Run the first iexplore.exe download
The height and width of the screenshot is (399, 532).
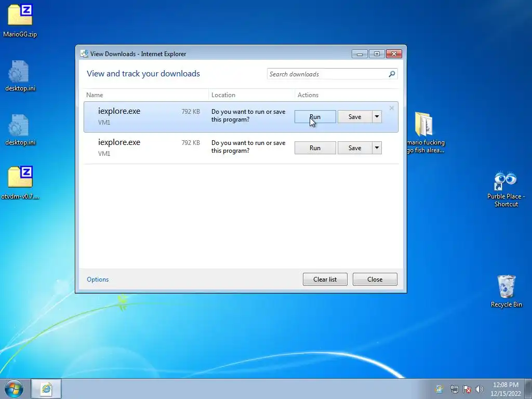[315, 117]
